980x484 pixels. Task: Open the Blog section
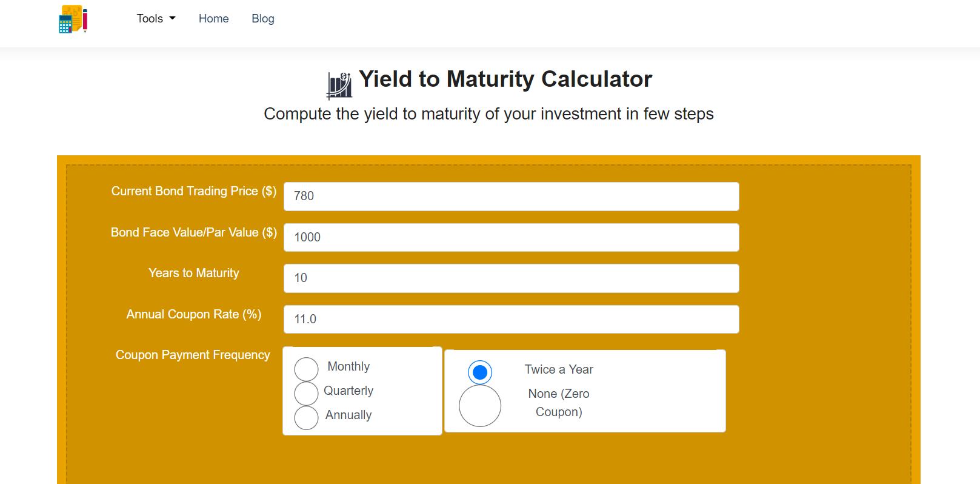click(262, 19)
